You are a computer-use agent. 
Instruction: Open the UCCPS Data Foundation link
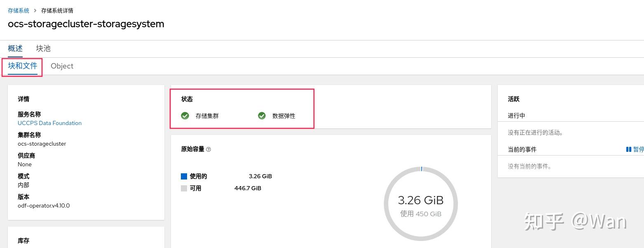[49, 123]
